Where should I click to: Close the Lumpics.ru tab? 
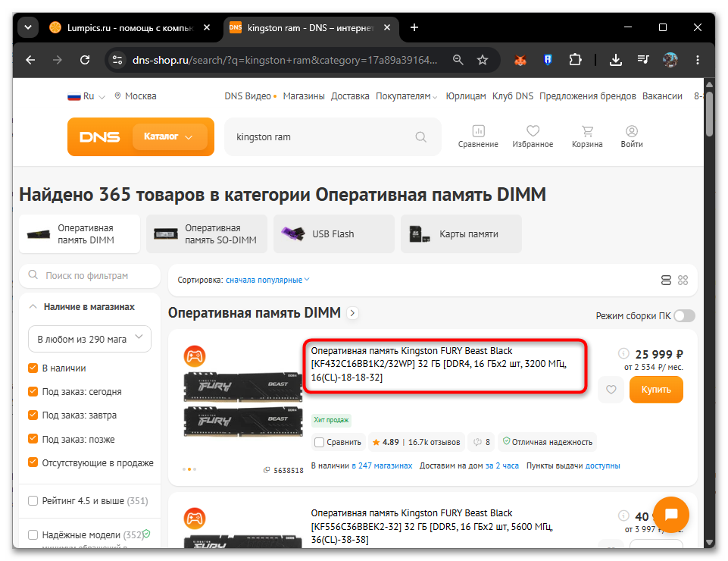point(207,28)
